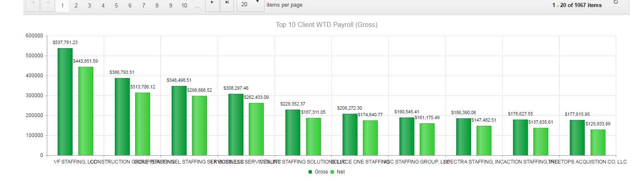Click the VF STAFFING, LLC axis label
This screenshot has height=181, width=644.
75,161
